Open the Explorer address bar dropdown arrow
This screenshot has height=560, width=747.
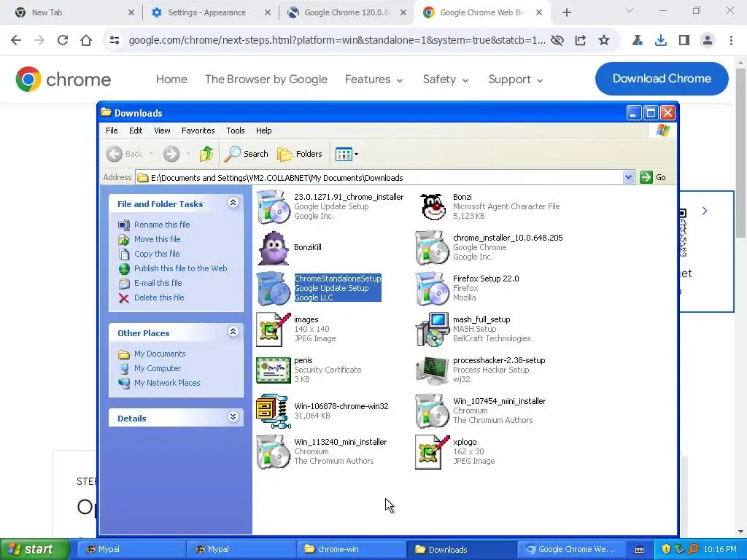click(x=628, y=178)
